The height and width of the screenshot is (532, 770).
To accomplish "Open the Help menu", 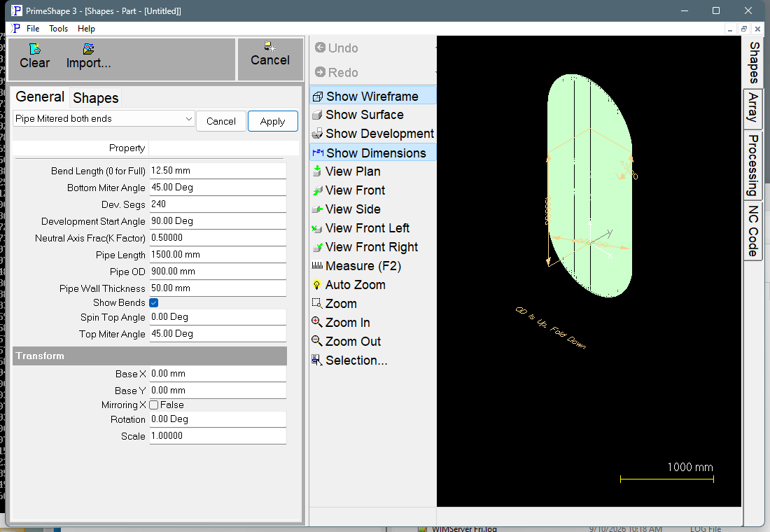I will pyautogui.click(x=86, y=29).
